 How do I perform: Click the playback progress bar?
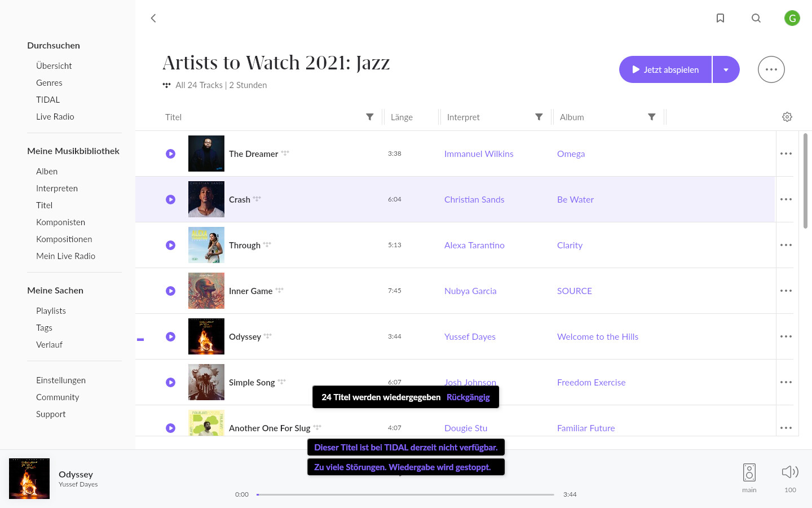[x=405, y=494]
